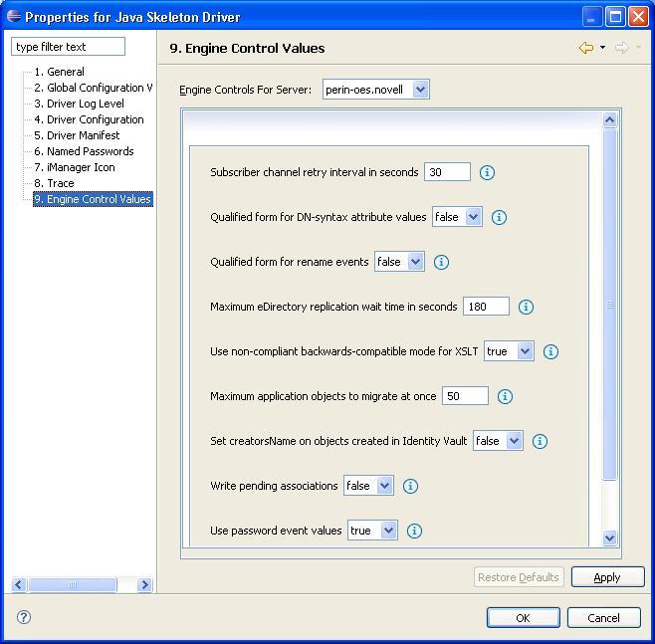Viewport: 655px width, 644px height.
Task: Show info for DN-syntax attribute values
Action: click(x=499, y=217)
